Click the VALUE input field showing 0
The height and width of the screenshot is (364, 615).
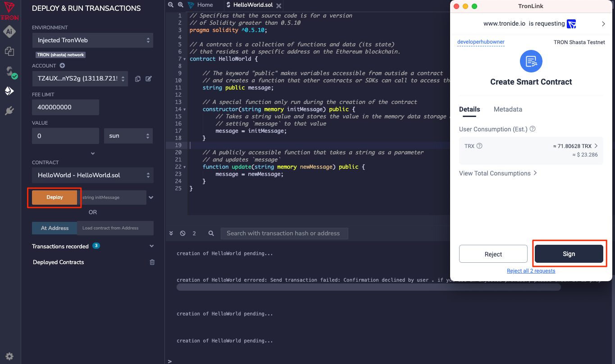(65, 135)
